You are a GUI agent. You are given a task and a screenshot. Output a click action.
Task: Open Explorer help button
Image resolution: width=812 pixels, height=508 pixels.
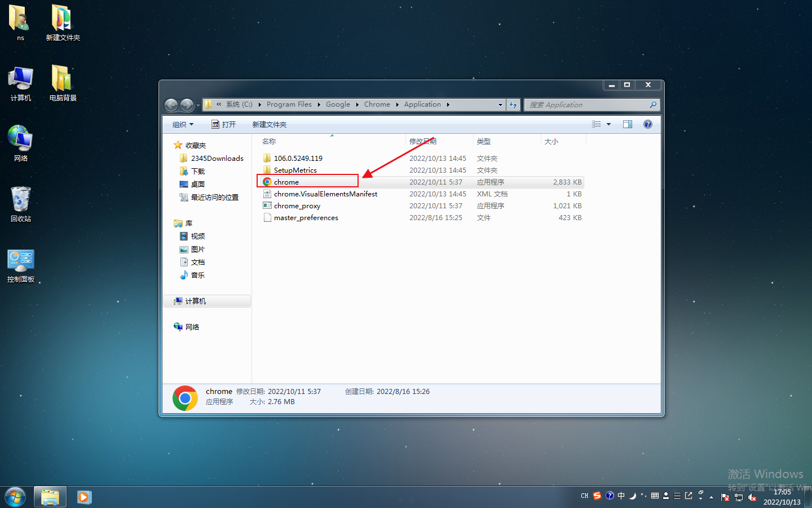pos(648,124)
